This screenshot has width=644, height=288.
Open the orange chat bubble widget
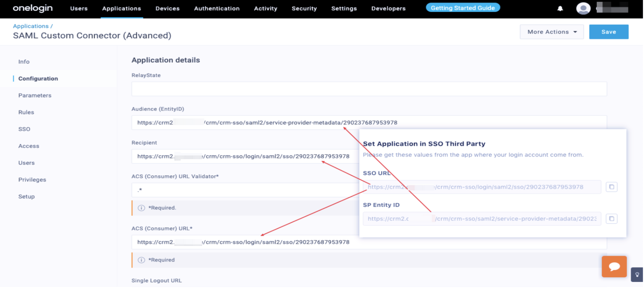(614, 267)
